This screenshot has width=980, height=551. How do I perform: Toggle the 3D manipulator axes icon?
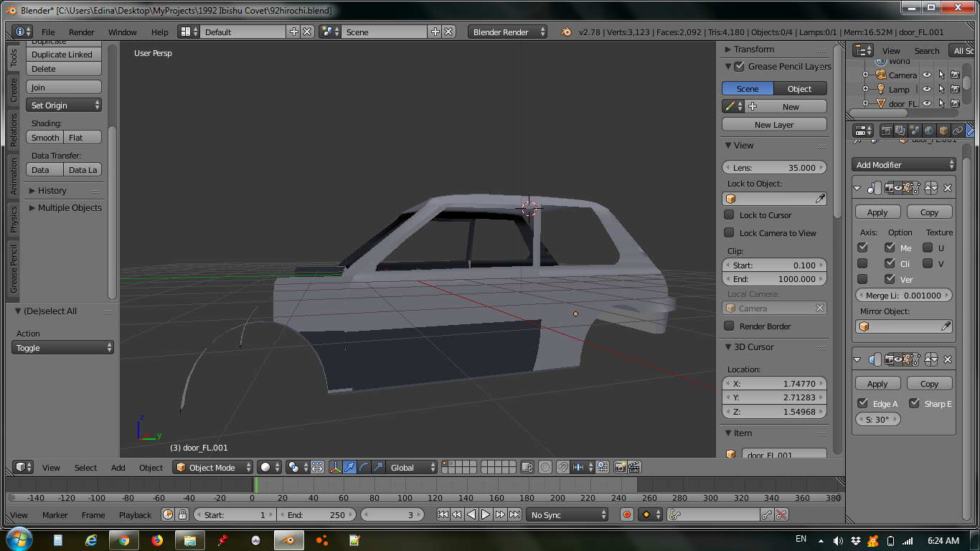coord(335,467)
